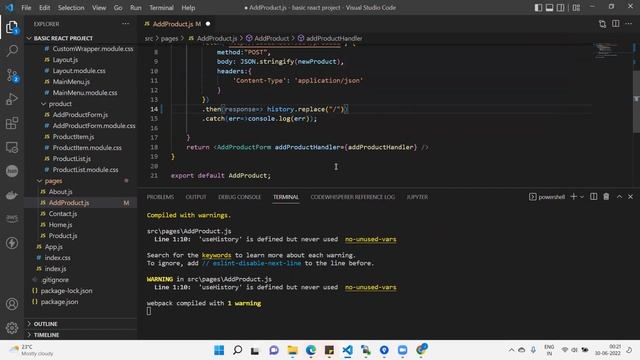Screen dimensions: 640x360
Task: Open the File menu
Action: pyautogui.click(x=26, y=7)
